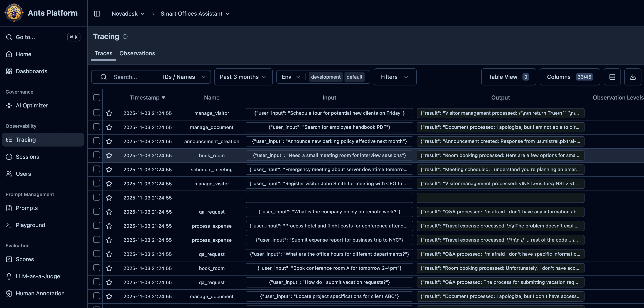
Task: Collapse the sidebar with the panel toggle icon
Action: tap(97, 14)
